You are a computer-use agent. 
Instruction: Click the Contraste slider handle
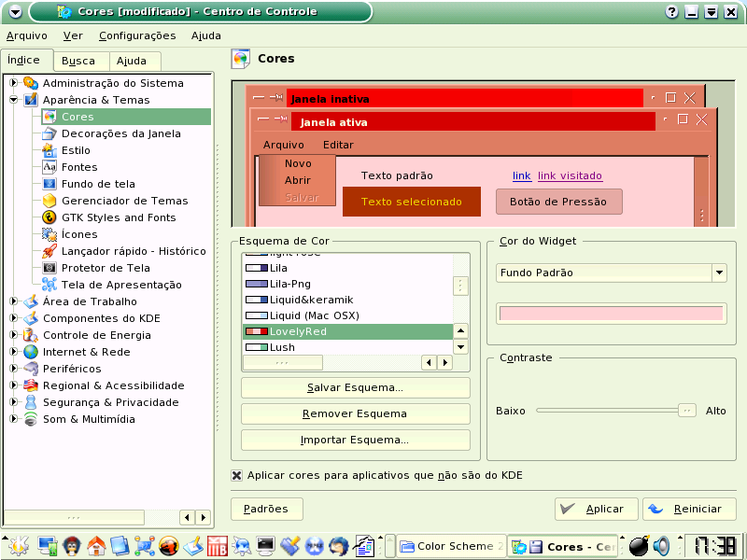click(x=687, y=411)
